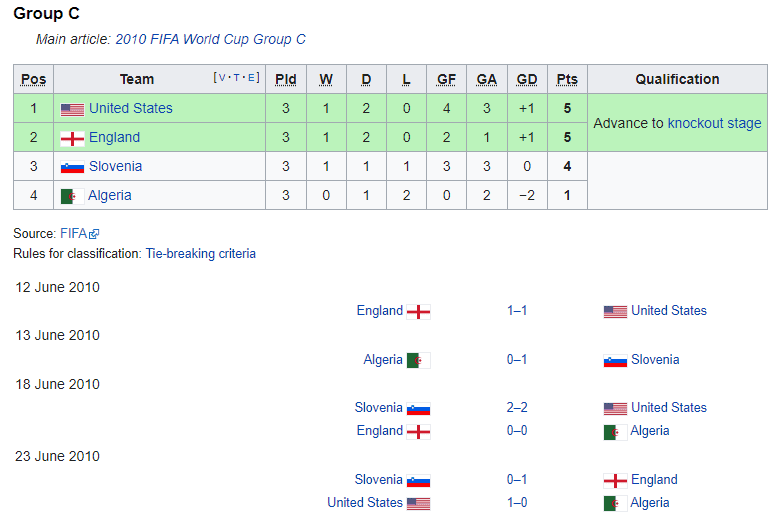Open the 2–2 Slovenia vs United States score

517,408
